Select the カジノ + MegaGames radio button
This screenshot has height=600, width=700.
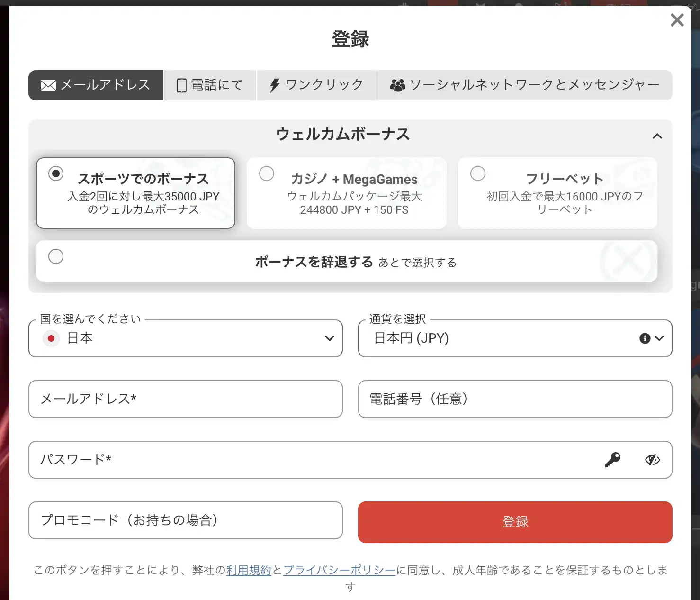(x=267, y=173)
